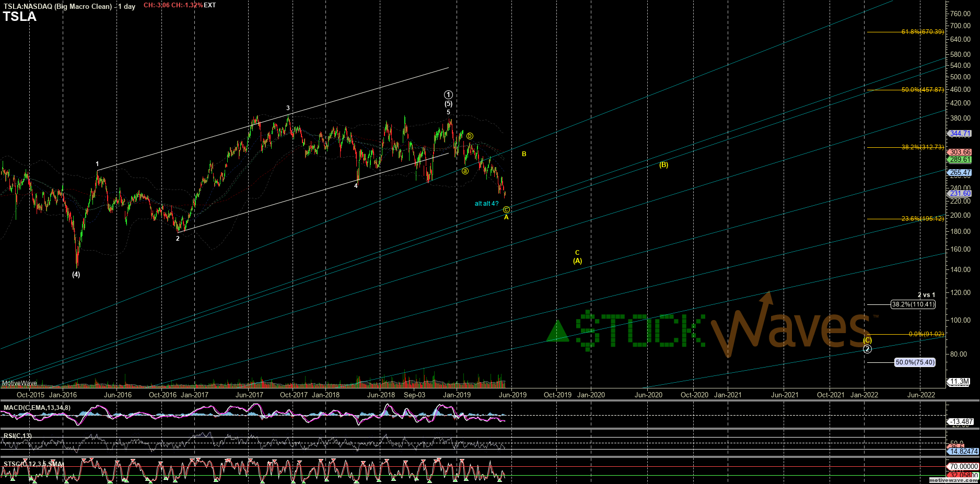
Task: Click the TSLA ticker symbol title
Action: pos(20,17)
